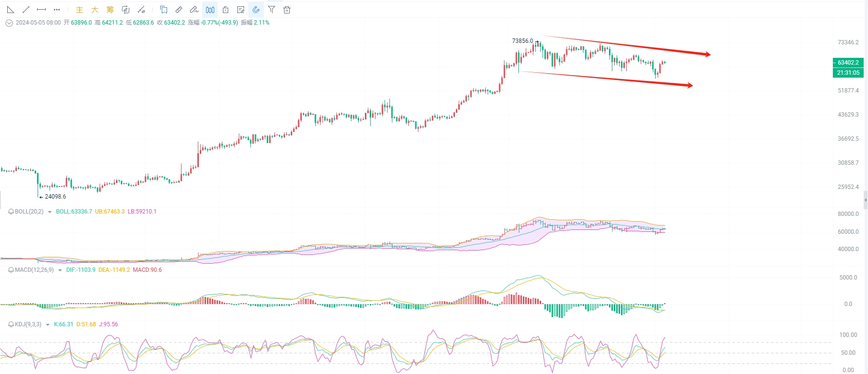Click the rotate-edit icon next to 筹
The image size is (868, 374).
[126, 10]
